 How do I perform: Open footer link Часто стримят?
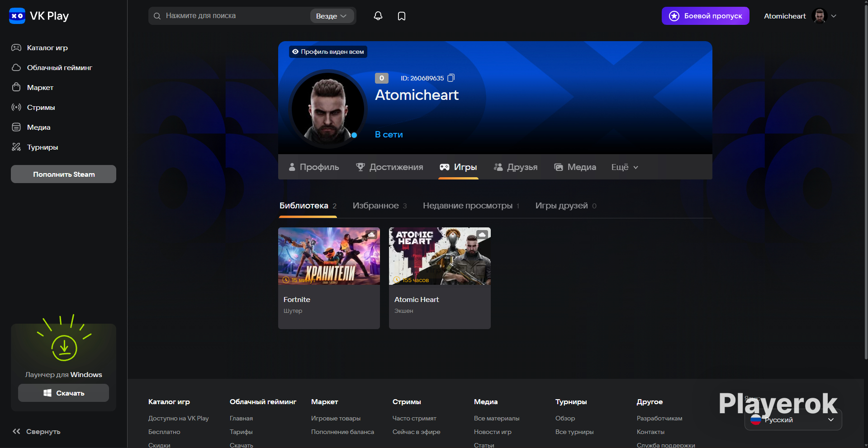point(414,418)
